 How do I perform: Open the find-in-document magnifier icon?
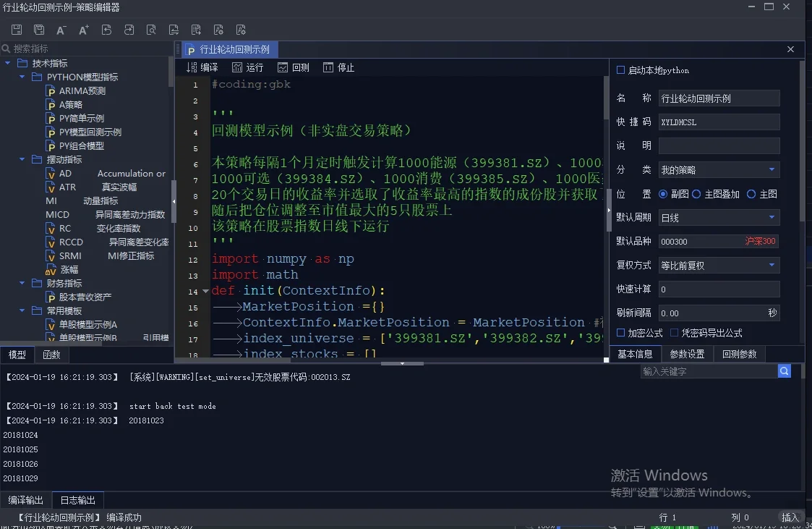(151, 30)
